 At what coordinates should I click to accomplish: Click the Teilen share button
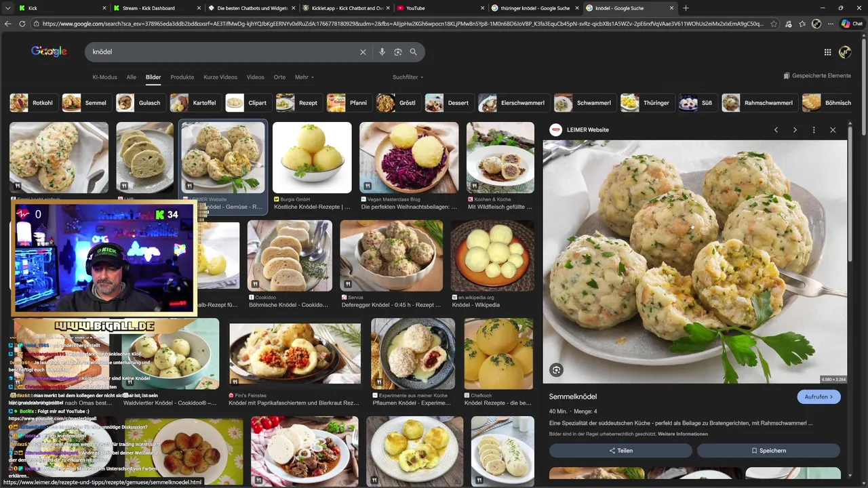(x=620, y=450)
